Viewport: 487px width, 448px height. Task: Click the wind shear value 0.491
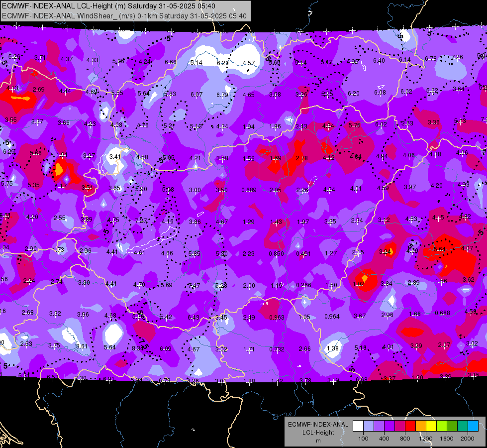303,254
